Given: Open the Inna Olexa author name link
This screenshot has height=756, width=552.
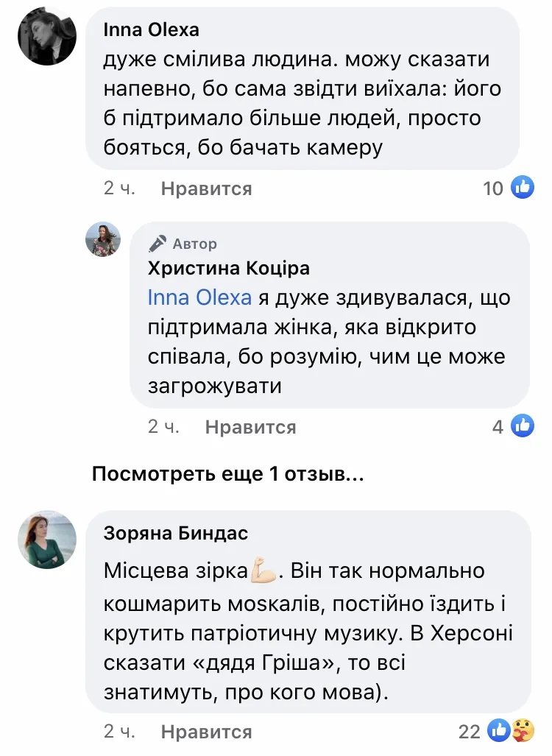Looking at the screenshot, I should [152, 31].
